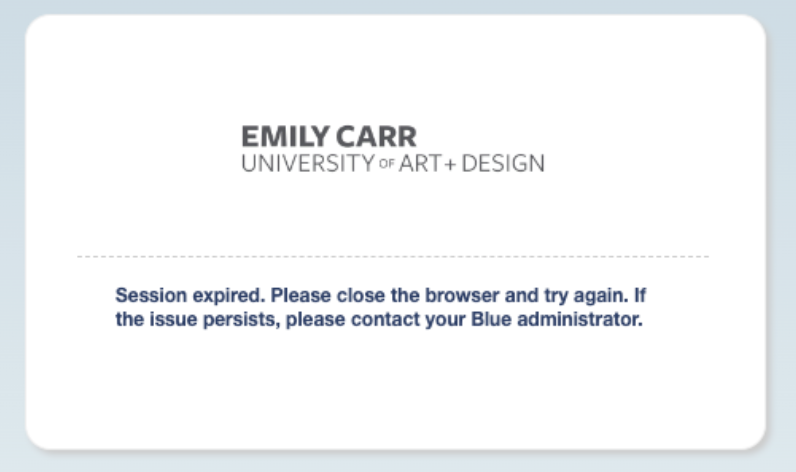This screenshot has width=796, height=472.
Task: Click the small OF in the logo
Action: click(x=387, y=164)
